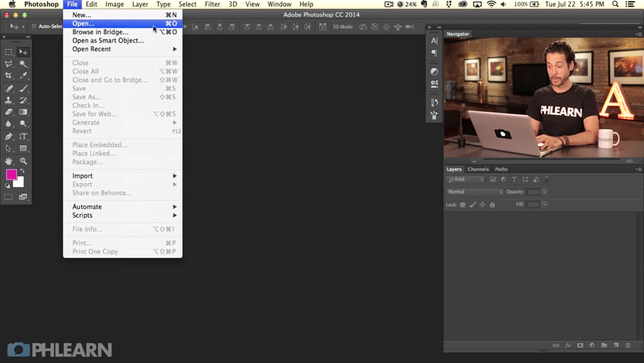The width and height of the screenshot is (644, 363).
Task: Switch to the Channels tab
Action: (x=478, y=169)
